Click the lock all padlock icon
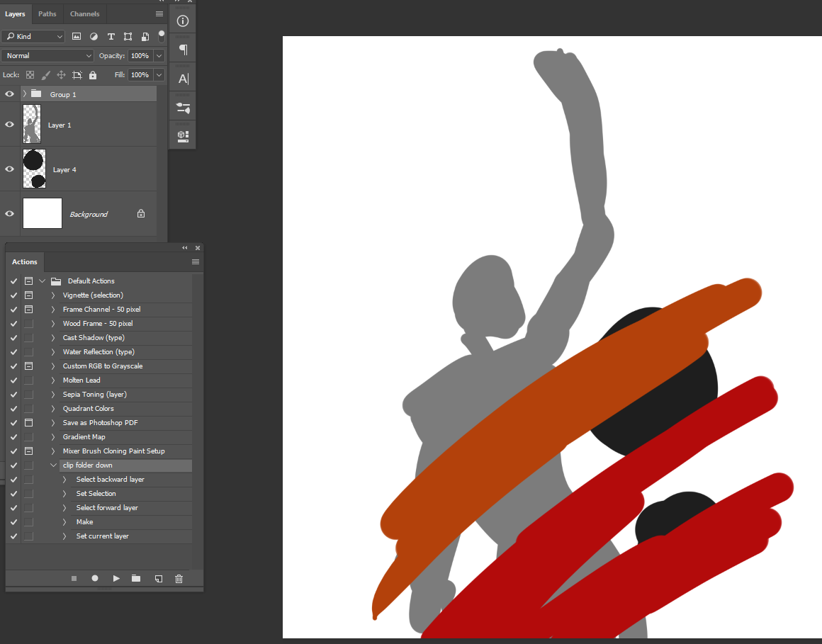Image resolution: width=822 pixels, height=644 pixels. (92, 74)
